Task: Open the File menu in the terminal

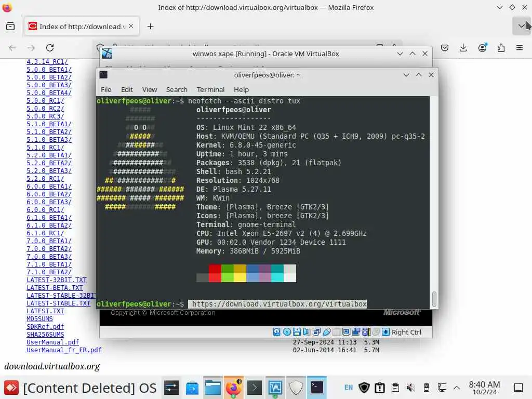Action: (106, 89)
